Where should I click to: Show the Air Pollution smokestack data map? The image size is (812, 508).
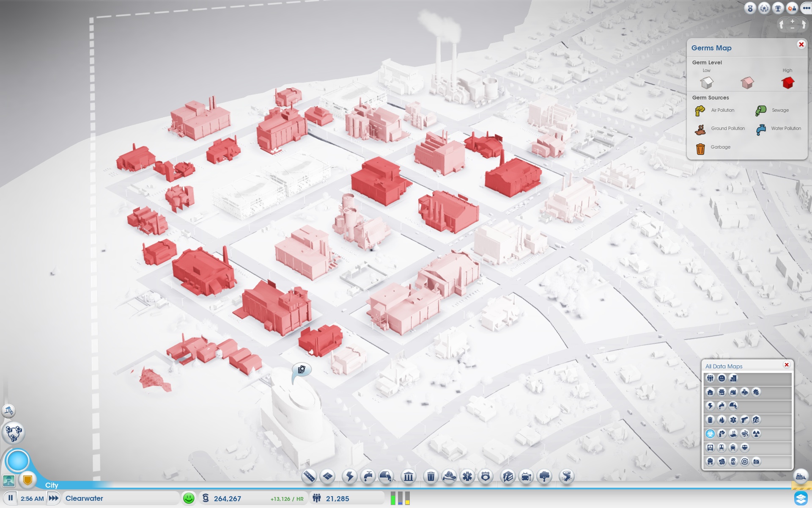[721, 433]
